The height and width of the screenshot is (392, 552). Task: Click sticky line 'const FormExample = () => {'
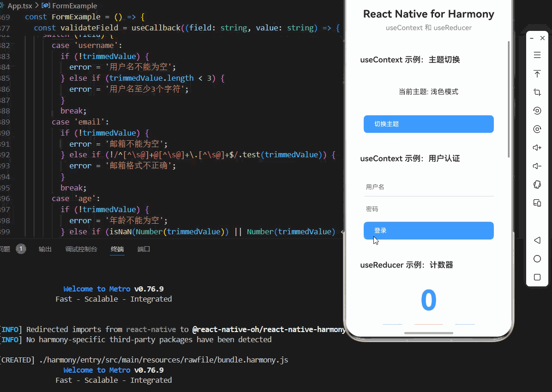point(85,17)
